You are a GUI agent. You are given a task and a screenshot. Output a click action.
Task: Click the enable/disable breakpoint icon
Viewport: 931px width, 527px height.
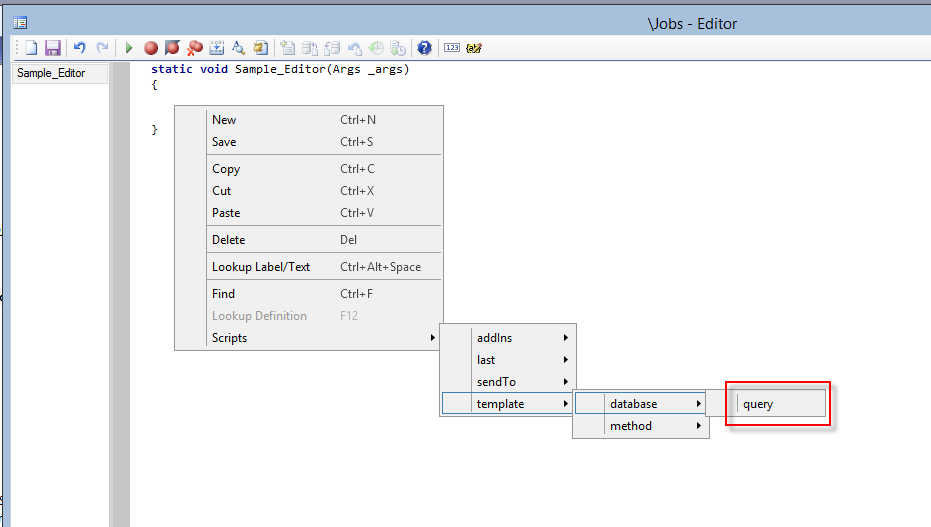pos(172,48)
